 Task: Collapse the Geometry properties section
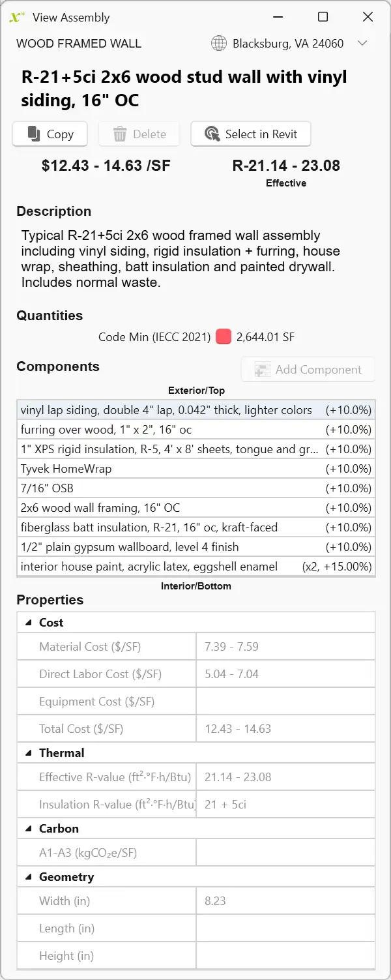[x=29, y=877]
